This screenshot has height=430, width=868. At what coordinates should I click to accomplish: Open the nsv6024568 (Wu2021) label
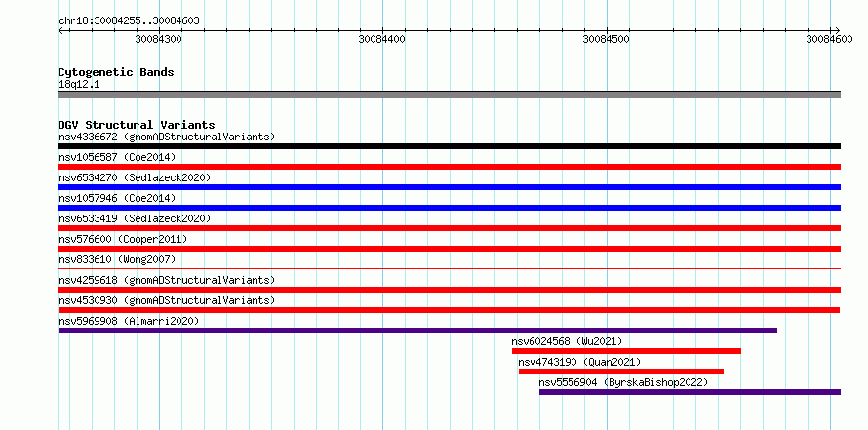point(567,341)
